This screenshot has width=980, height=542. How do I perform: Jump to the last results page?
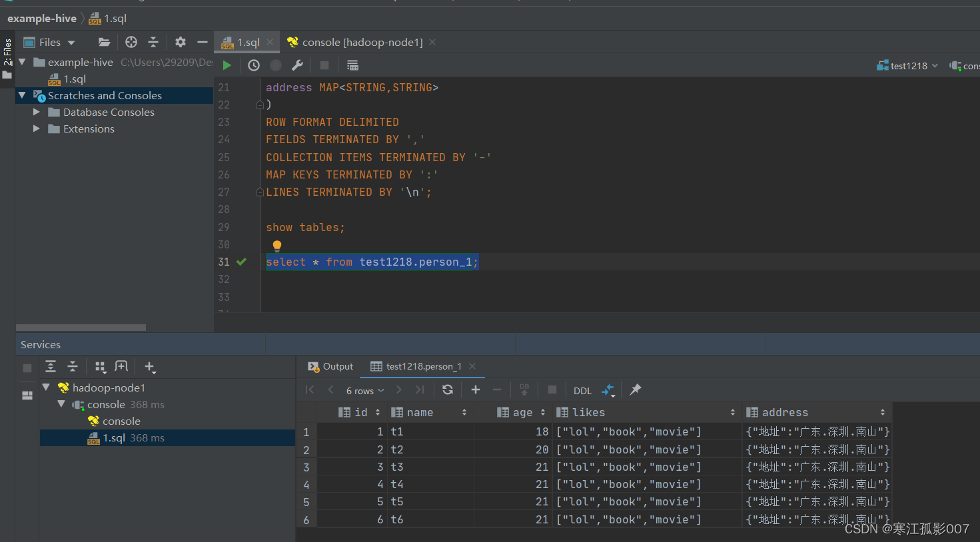point(420,390)
